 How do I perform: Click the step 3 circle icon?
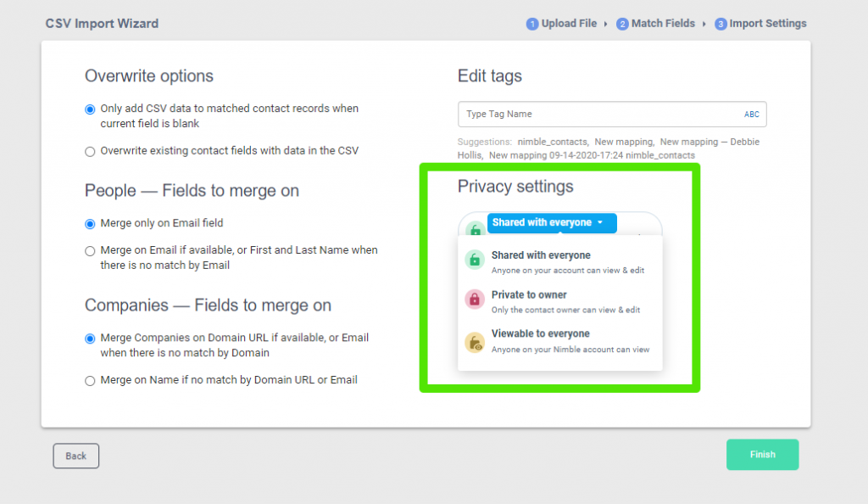click(721, 24)
